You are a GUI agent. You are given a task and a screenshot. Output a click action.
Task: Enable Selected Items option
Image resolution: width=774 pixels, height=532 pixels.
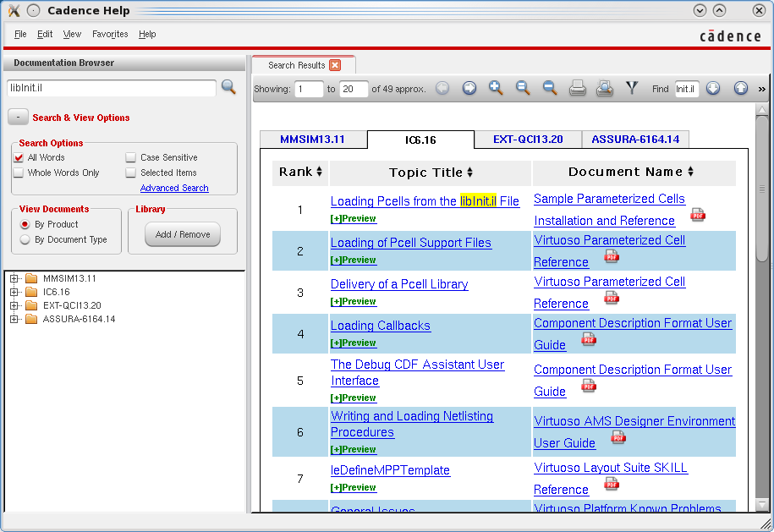coord(130,173)
